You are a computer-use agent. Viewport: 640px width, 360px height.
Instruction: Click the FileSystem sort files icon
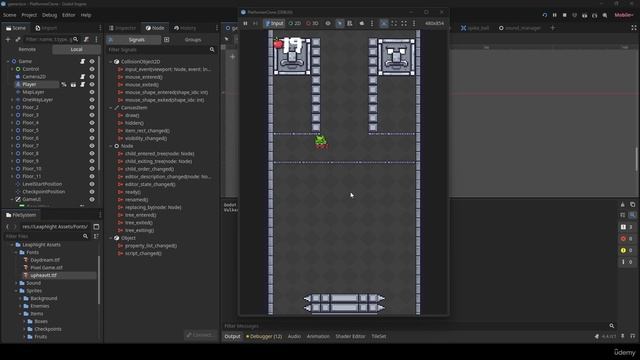coord(96,236)
